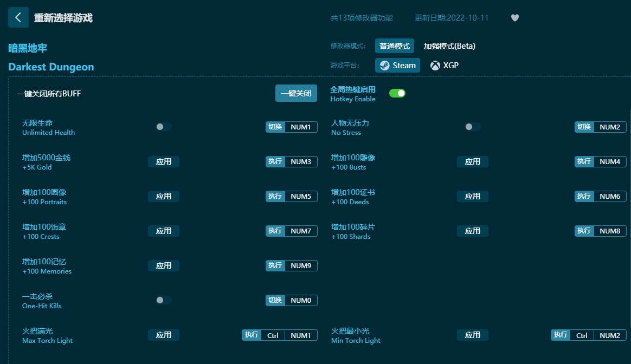Click NUM3 hotkey for +5K Gold
The image size is (631, 364).
pyautogui.click(x=301, y=162)
